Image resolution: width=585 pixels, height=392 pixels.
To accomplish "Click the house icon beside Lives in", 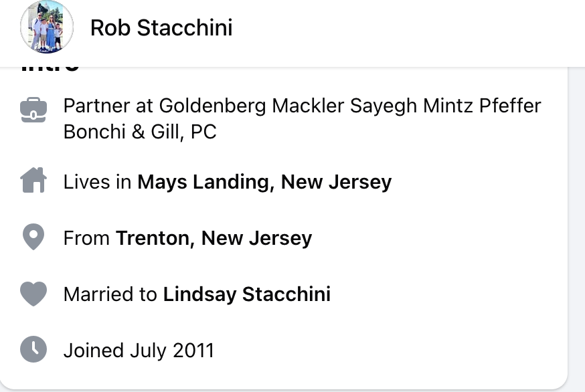I will pyautogui.click(x=34, y=181).
